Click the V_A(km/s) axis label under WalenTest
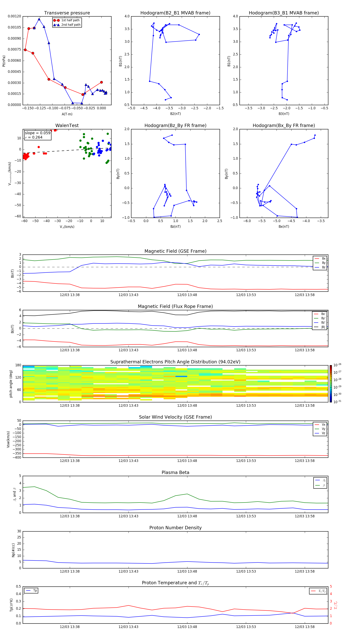This screenshot has width=351, height=644. pyautogui.click(x=67, y=227)
